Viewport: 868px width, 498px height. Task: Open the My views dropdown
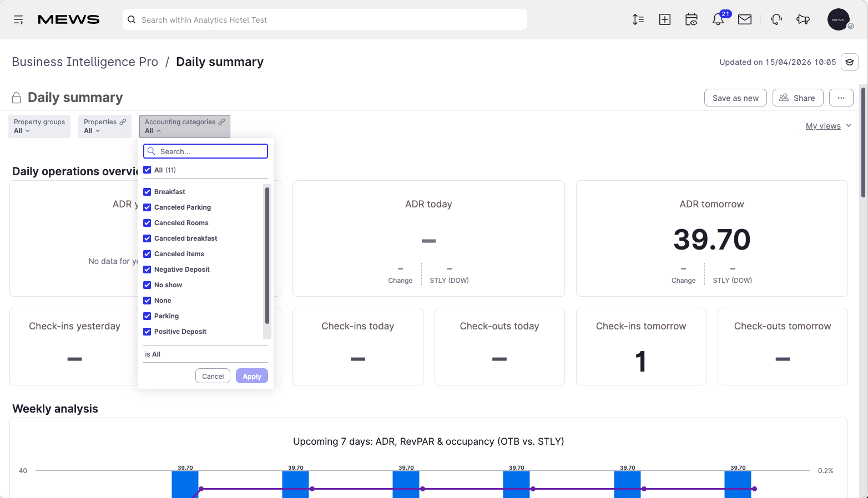828,126
